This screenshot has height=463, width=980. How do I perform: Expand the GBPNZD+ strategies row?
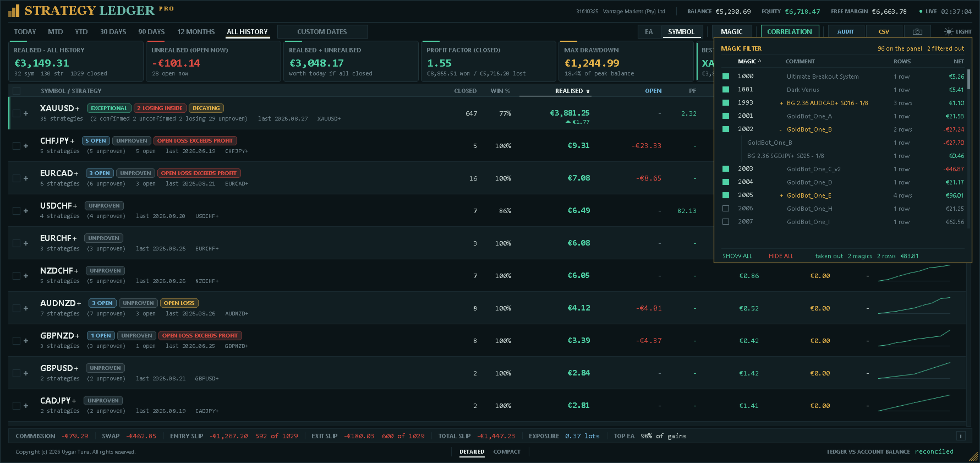click(26, 341)
